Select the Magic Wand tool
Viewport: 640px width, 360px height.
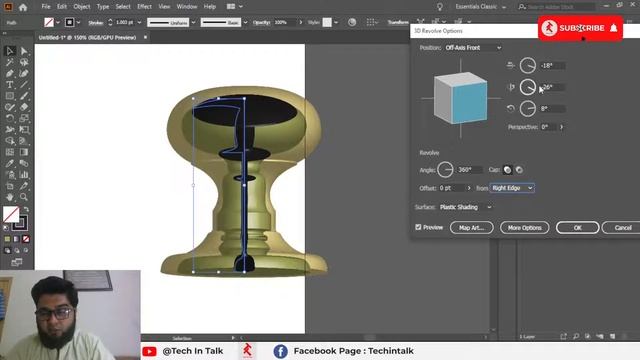coord(10,62)
